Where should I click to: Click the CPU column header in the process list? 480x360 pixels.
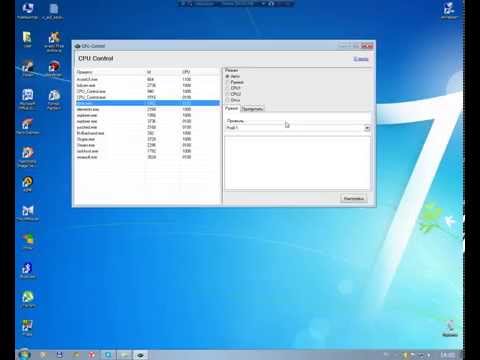199,72
